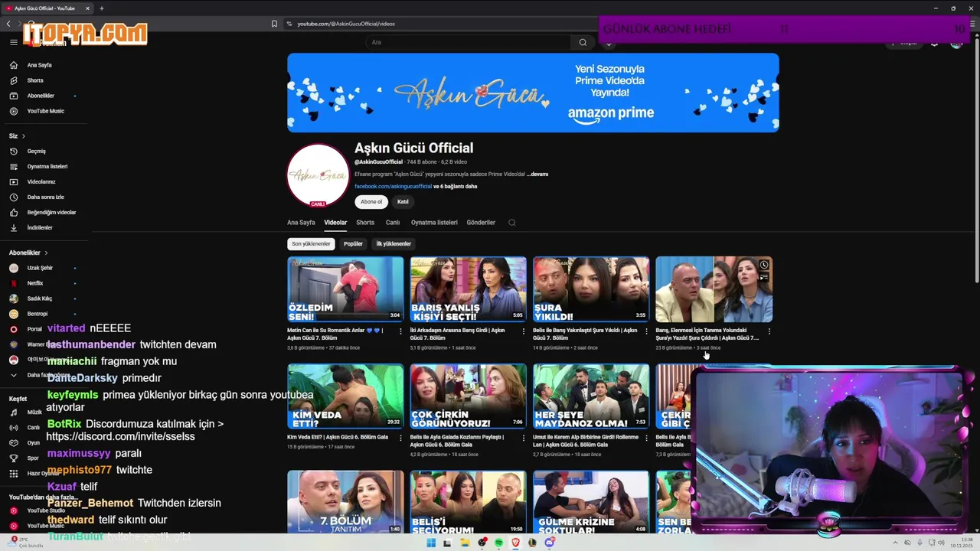Open KİM VEDA ETTİ video thumbnail

click(345, 396)
